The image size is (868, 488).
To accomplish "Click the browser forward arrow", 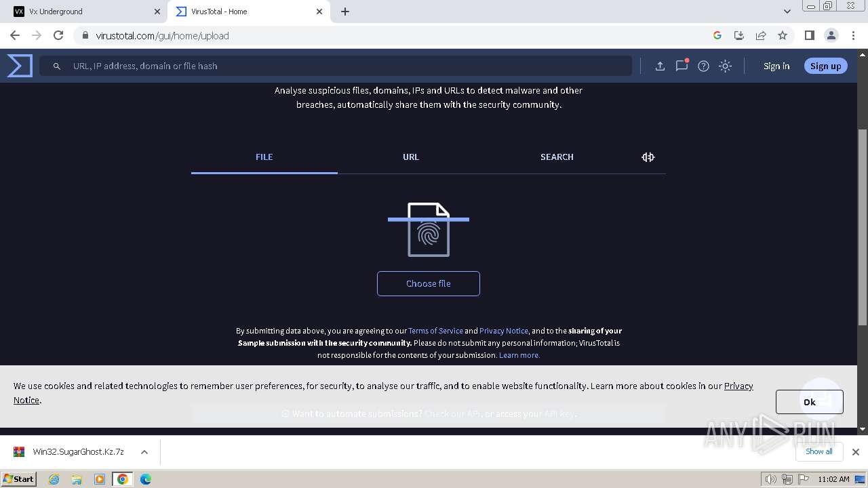I will [x=37, y=35].
